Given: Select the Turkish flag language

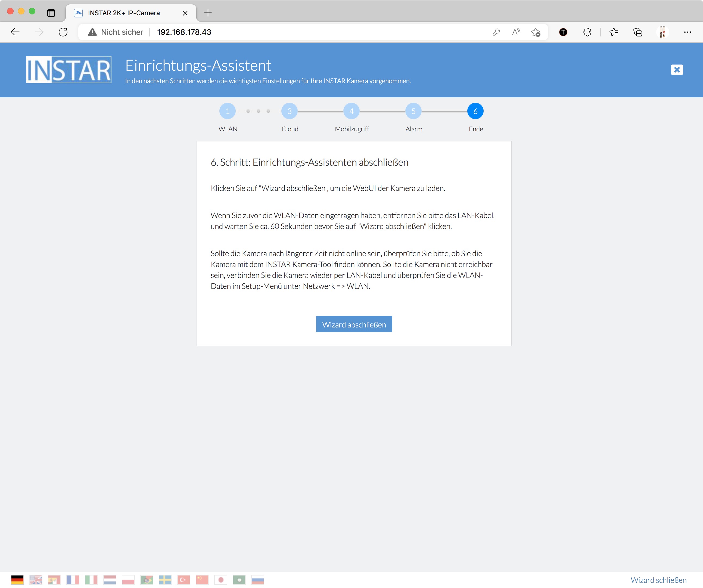Looking at the screenshot, I should [183, 580].
